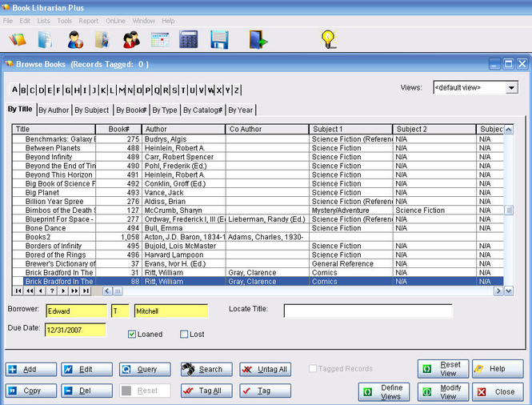Open the two-people group toolbar icon
The height and width of the screenshot is (405, 532).
[131, 39]
